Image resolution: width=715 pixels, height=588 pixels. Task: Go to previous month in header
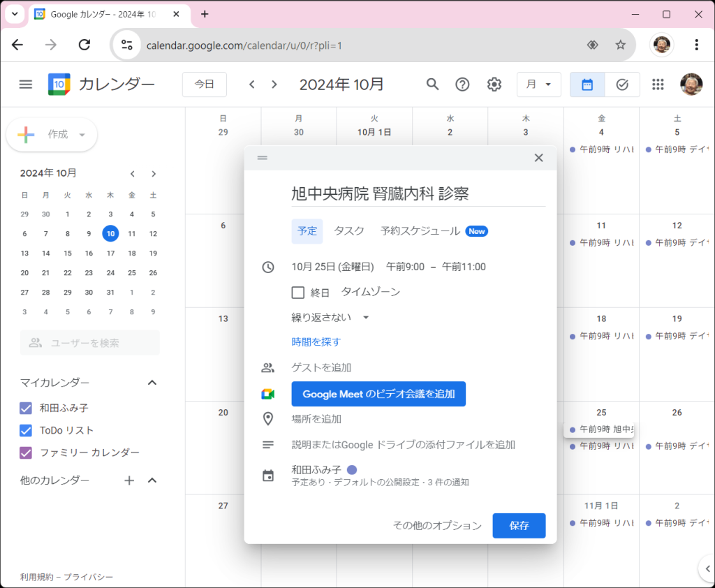point(252,84)
